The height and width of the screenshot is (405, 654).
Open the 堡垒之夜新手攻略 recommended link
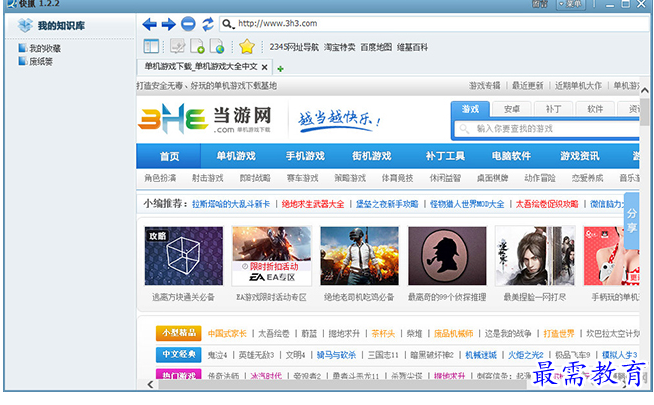pos(387,204)
